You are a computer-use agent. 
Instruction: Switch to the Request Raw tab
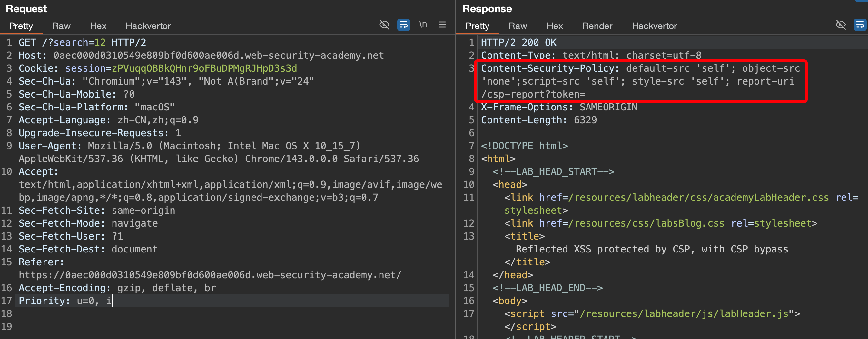pyautogui.click(x=61, y=26)
